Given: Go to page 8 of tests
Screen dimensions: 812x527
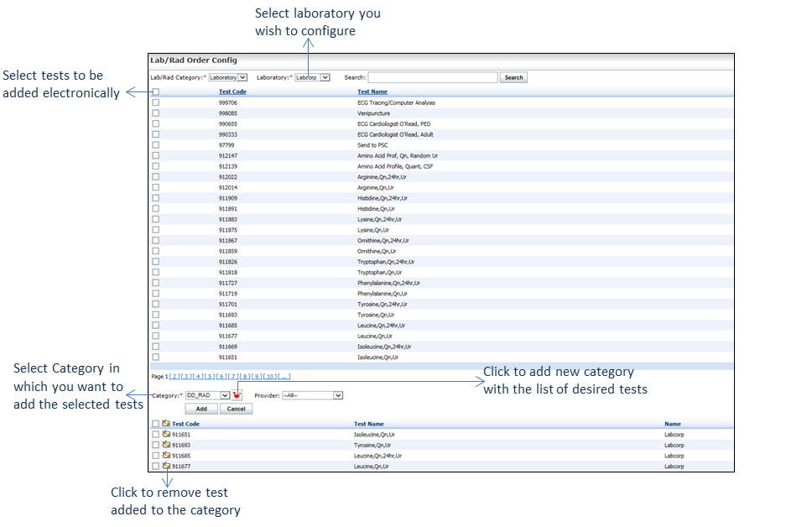Looking at the screenshot, I should (x=246, y=376).
